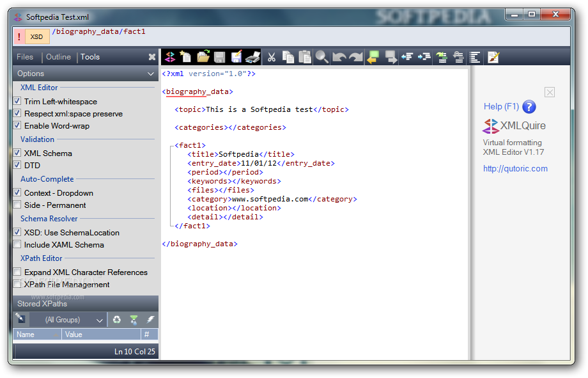Switch to the Outline tab

59,57
